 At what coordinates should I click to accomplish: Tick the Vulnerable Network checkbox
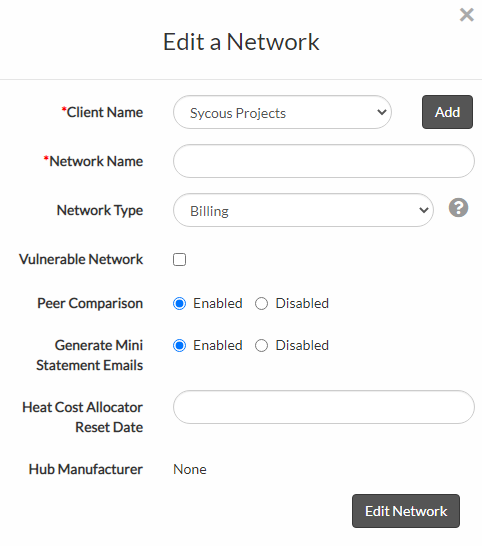[179, 259]
